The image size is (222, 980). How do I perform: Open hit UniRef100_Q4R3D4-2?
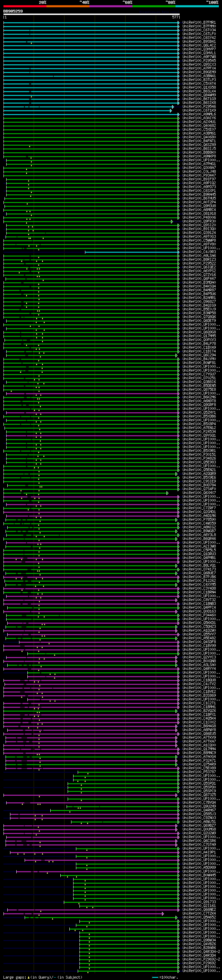tap(201, 951)
